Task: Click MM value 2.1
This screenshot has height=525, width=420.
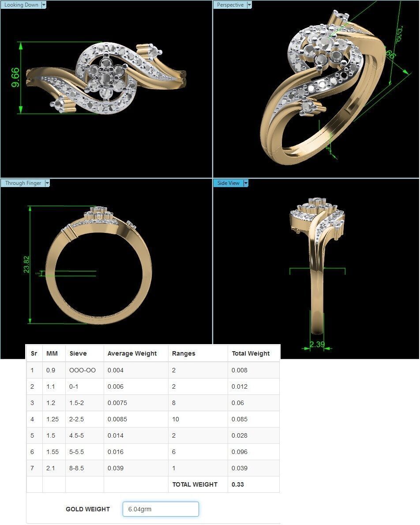Action: click(51, 468)
